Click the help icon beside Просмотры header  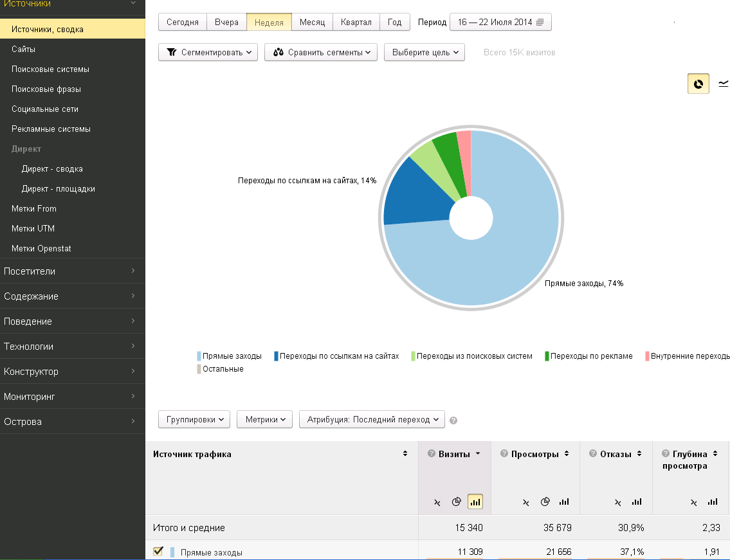[x=504, y=454]
